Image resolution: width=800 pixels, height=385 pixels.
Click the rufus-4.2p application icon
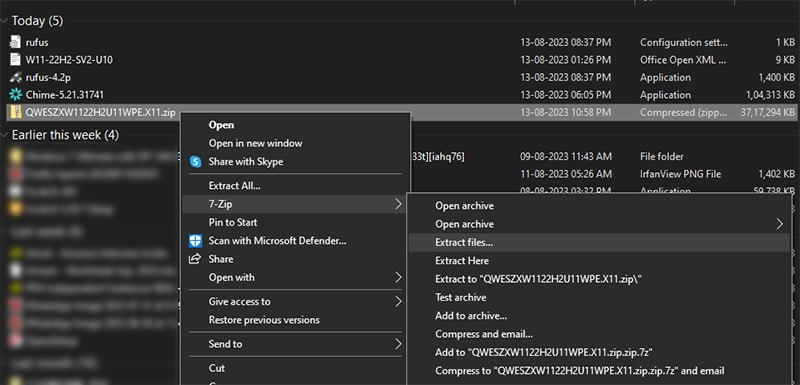16,78
